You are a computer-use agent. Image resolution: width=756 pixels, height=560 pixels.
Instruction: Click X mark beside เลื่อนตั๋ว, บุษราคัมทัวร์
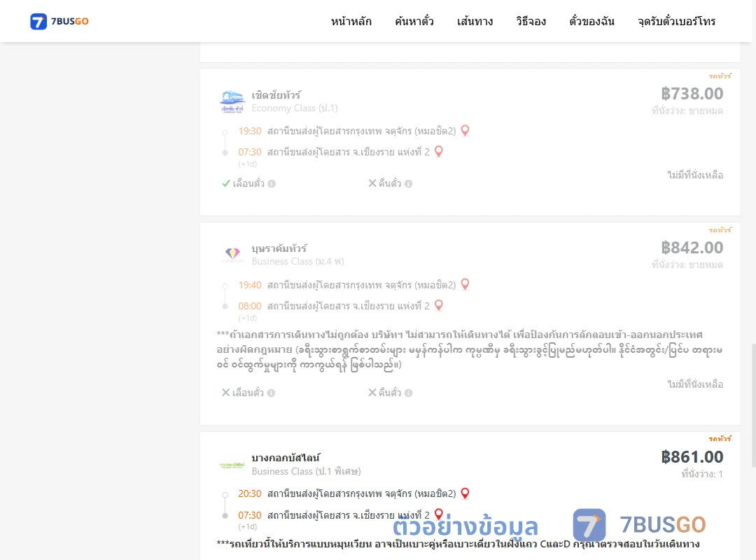(x=225, y=393)
